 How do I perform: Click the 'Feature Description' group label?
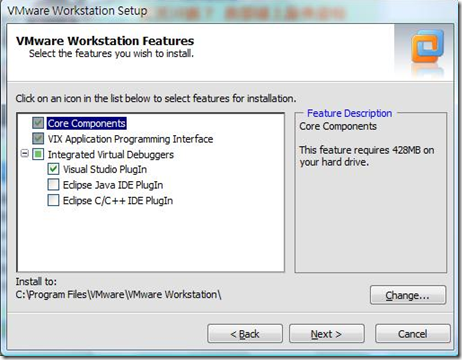[x=349, y=113]
